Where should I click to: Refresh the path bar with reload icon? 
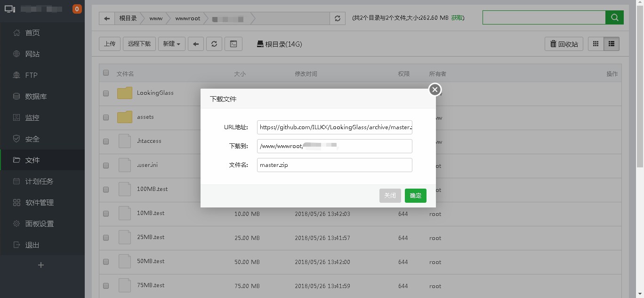337,18
